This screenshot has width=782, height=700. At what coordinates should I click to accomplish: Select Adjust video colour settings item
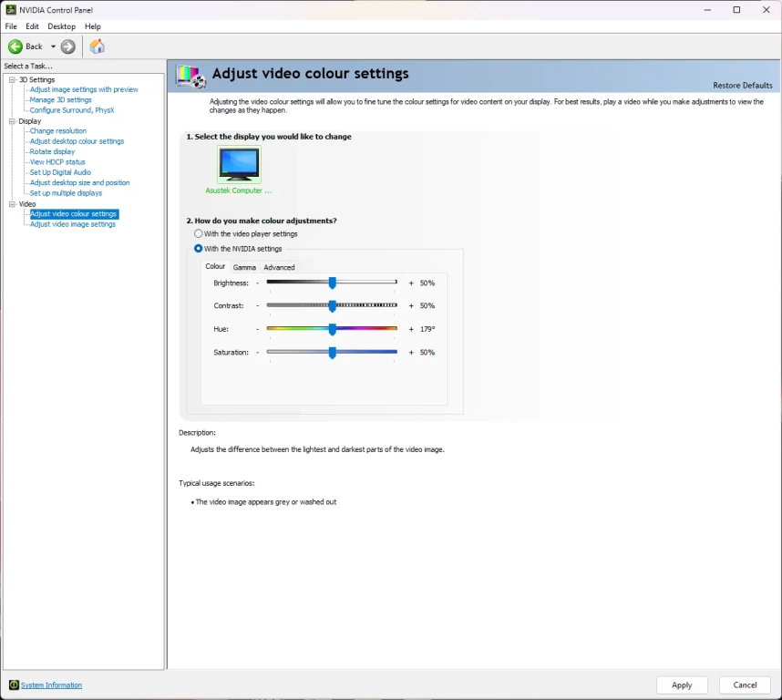(74, 214)
